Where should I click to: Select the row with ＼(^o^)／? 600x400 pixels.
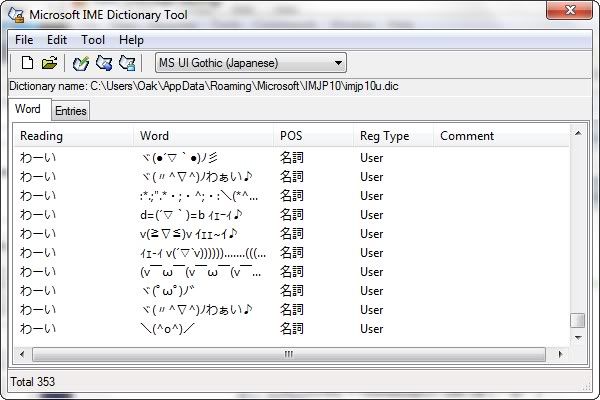point(292,329)
